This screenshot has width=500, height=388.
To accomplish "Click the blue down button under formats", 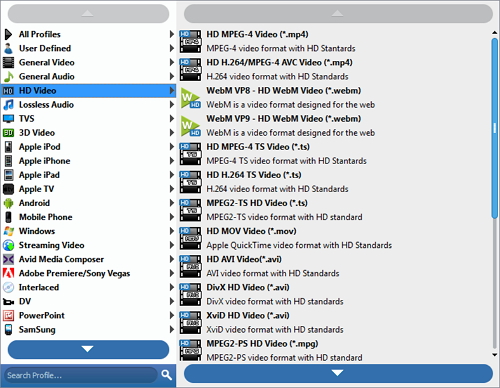I will [x=338, y=373].
